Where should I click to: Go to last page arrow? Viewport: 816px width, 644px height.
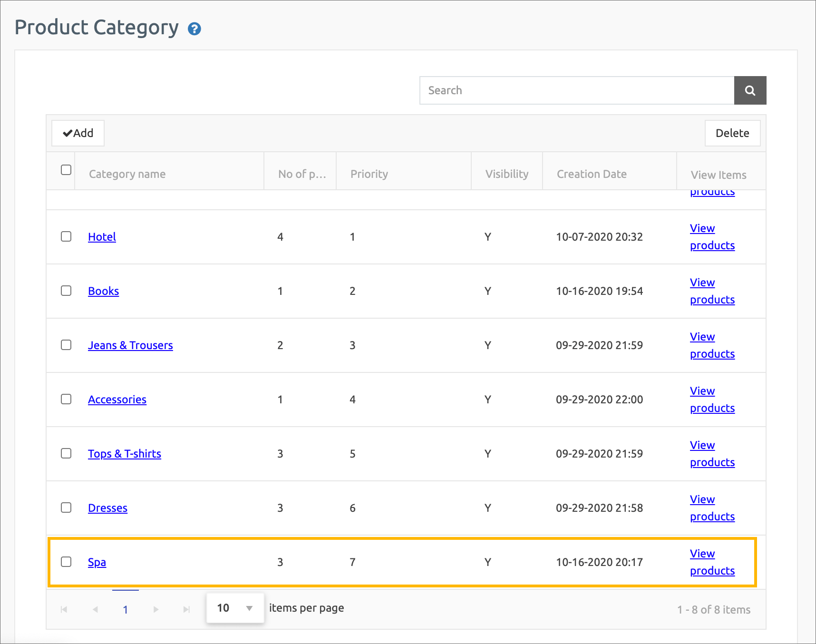coord(186,609)
